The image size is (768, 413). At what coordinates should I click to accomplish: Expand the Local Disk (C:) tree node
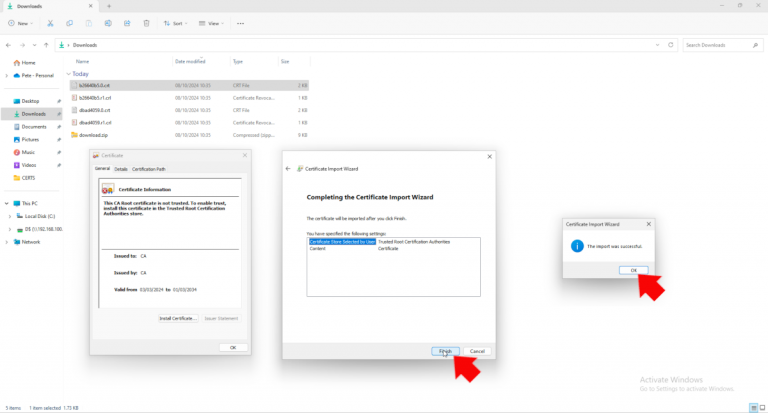pyautogui.click(x=10, y=216)
